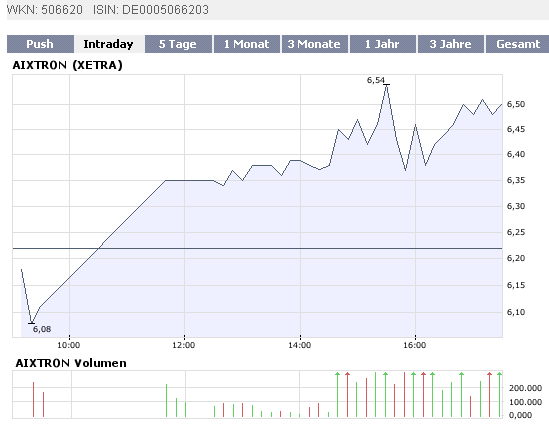Screen dimensions: 549x425
Task: Click the 6,15 price axis label
Action: tap(516, 285)
